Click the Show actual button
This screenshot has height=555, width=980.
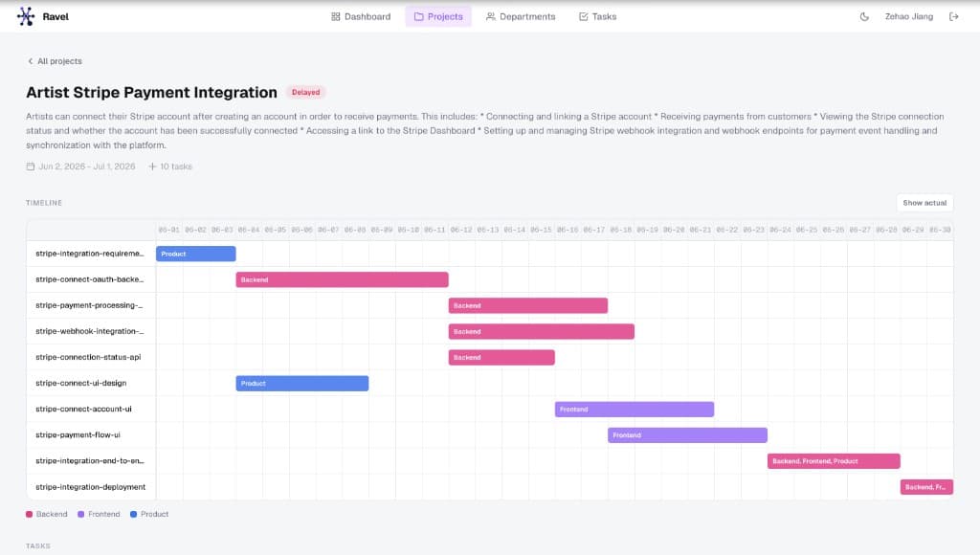[924, 203]
